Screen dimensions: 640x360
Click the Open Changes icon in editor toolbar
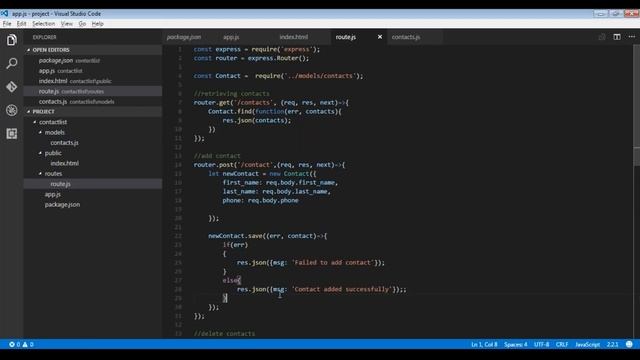coord(602,37)
